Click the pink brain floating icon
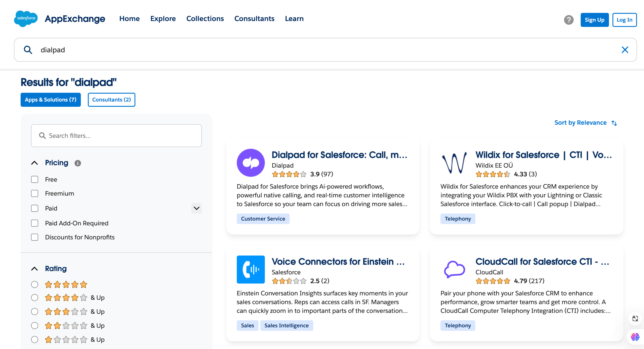 635,337
